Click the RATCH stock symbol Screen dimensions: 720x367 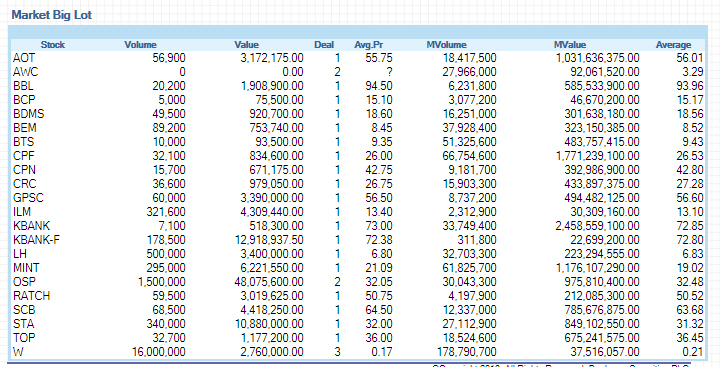pyautogui.click(x=32, y=296)
